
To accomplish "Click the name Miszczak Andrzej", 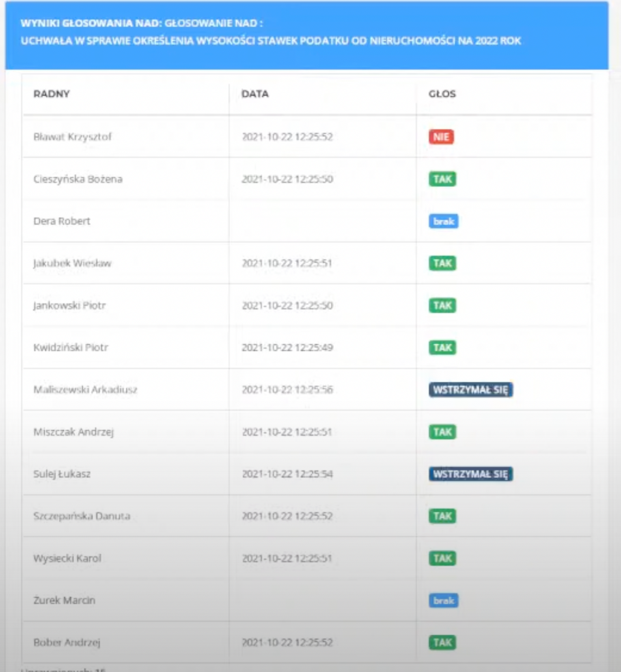I will coord(73,432).
